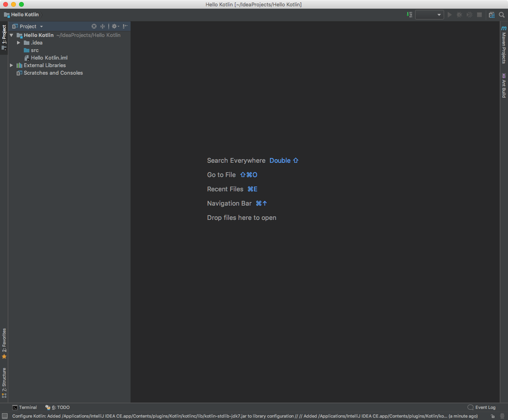
Task: Click the Go to File hint text
Action: 221,175
